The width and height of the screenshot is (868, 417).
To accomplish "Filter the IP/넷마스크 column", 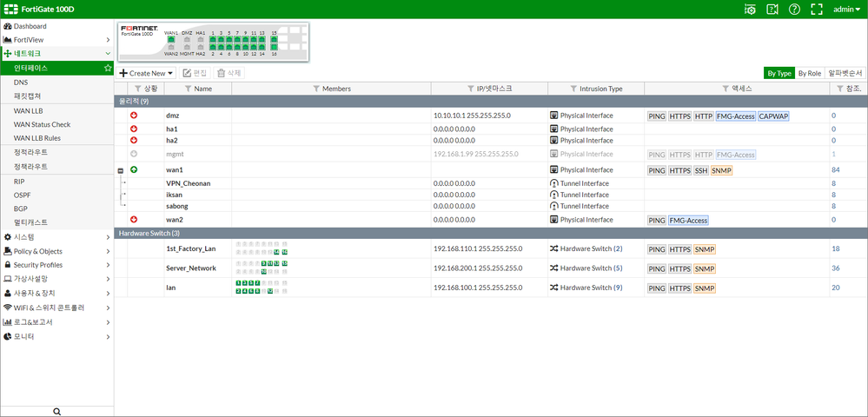I will point(472,89).
